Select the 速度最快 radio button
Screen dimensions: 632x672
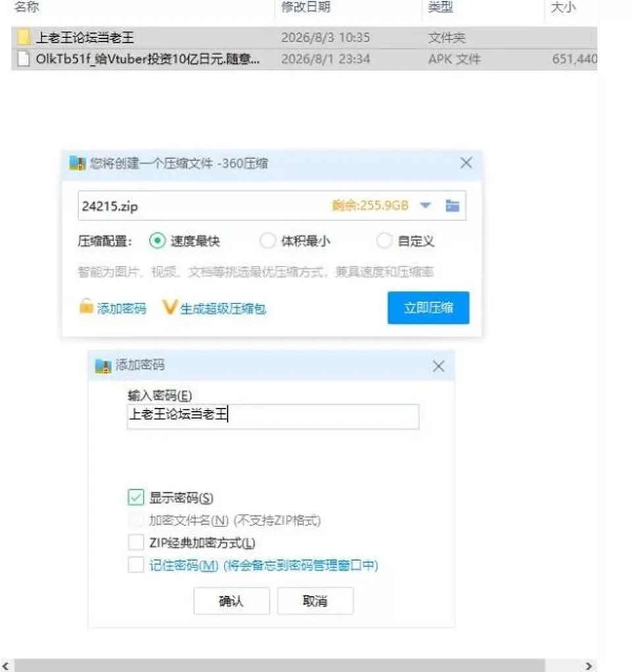point(157,240)
